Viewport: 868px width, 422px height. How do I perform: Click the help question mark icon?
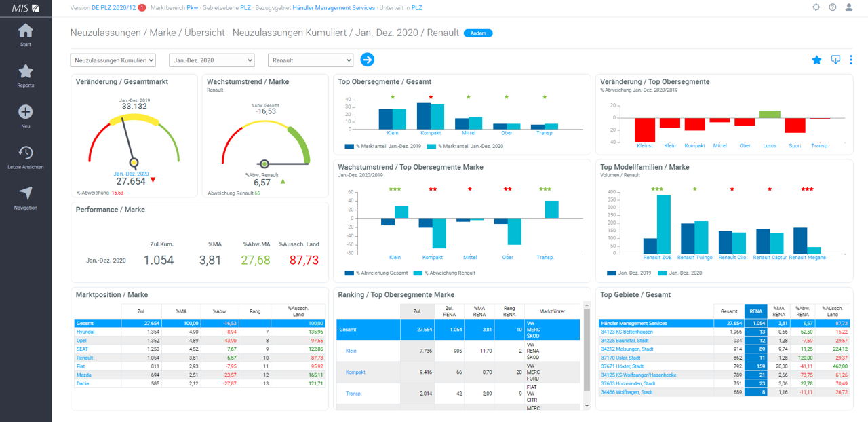pos(833,7)
